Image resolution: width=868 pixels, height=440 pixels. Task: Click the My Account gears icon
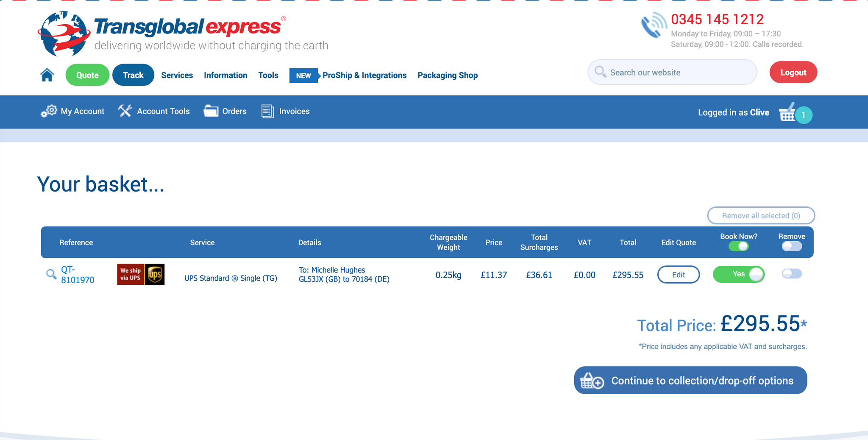[x=49, y=111]
